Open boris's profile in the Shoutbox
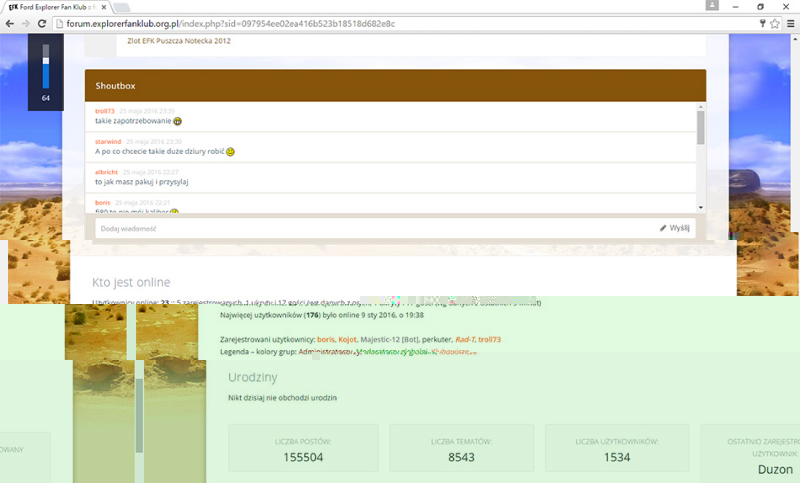This screenshot has height=483, width=800. [x=103, y=203]
